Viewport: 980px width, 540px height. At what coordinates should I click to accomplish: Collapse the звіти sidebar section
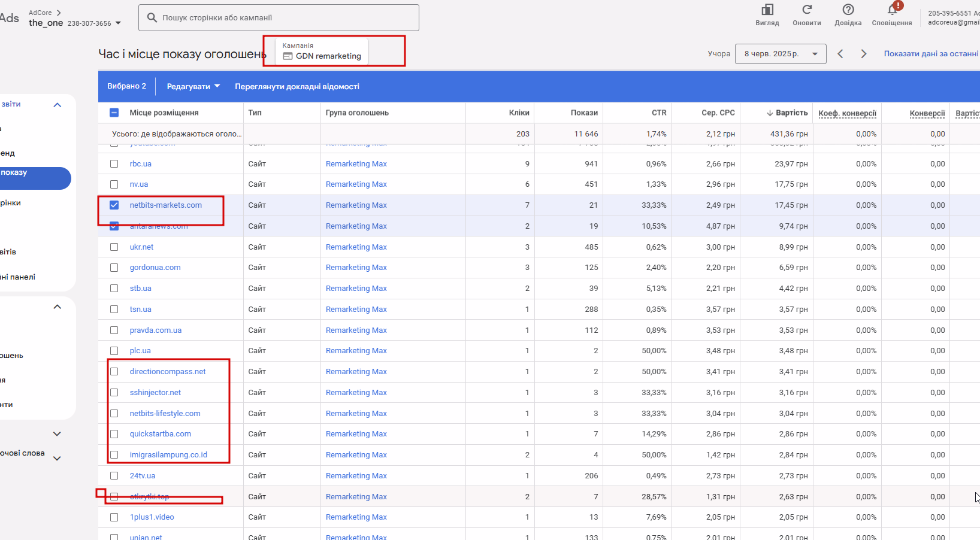point(58,105)
